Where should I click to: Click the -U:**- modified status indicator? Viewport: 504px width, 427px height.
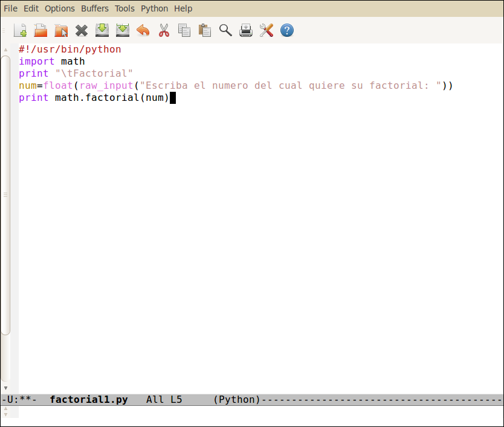click(x=19, y=399)
